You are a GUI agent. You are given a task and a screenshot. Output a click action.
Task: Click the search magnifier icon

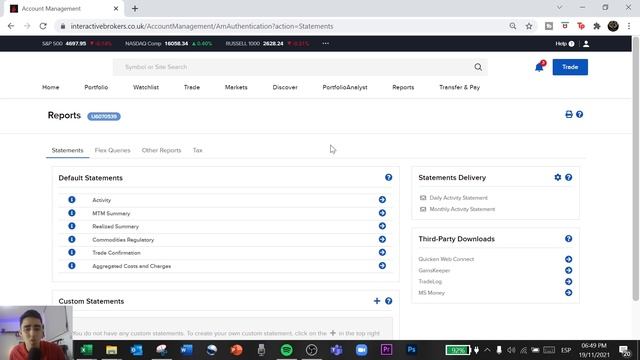(478, 67)
